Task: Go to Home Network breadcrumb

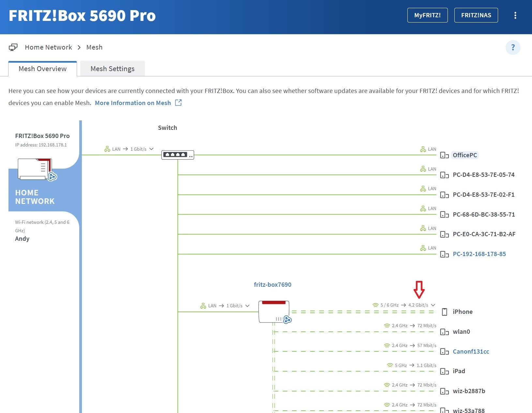Action: click(48, 47)
